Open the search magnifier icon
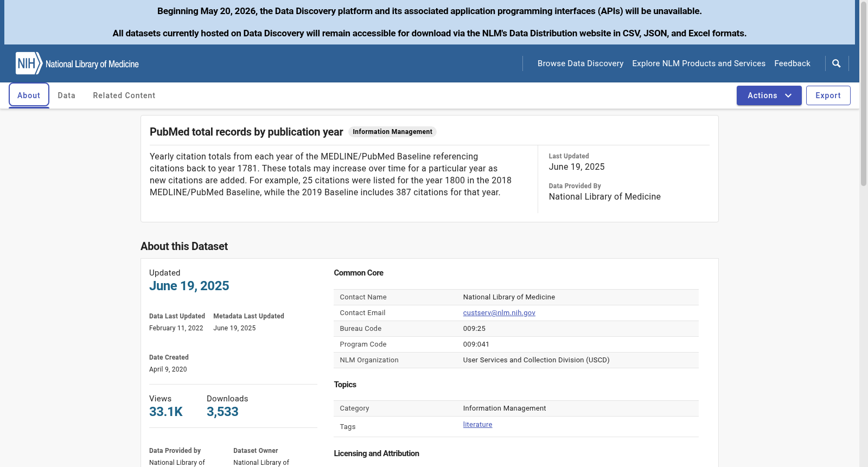This screenshot has width=868, height=467. [x=837, y=63]
